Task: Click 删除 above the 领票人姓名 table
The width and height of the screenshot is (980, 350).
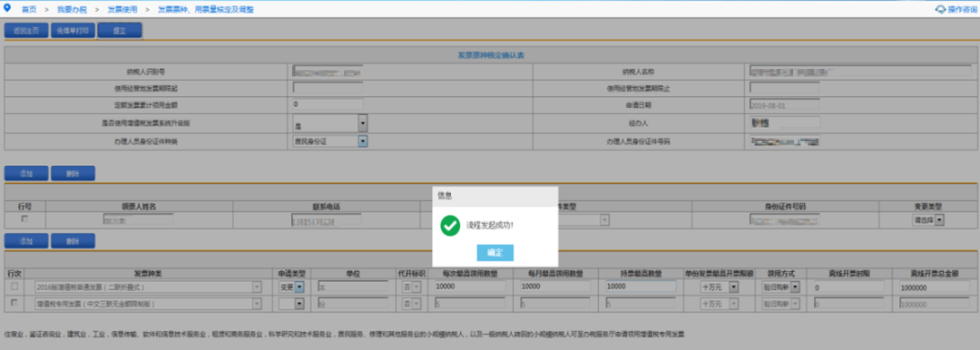Action: coord(73,173)
